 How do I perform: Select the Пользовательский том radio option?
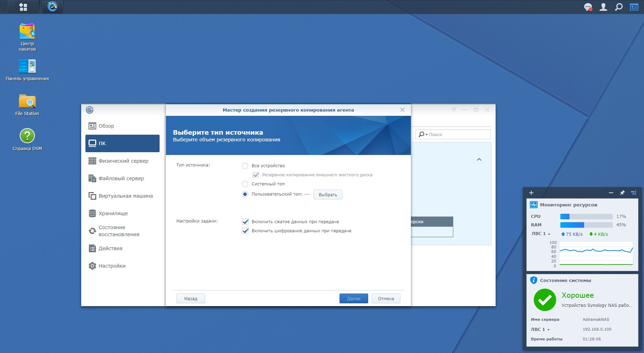245,194
